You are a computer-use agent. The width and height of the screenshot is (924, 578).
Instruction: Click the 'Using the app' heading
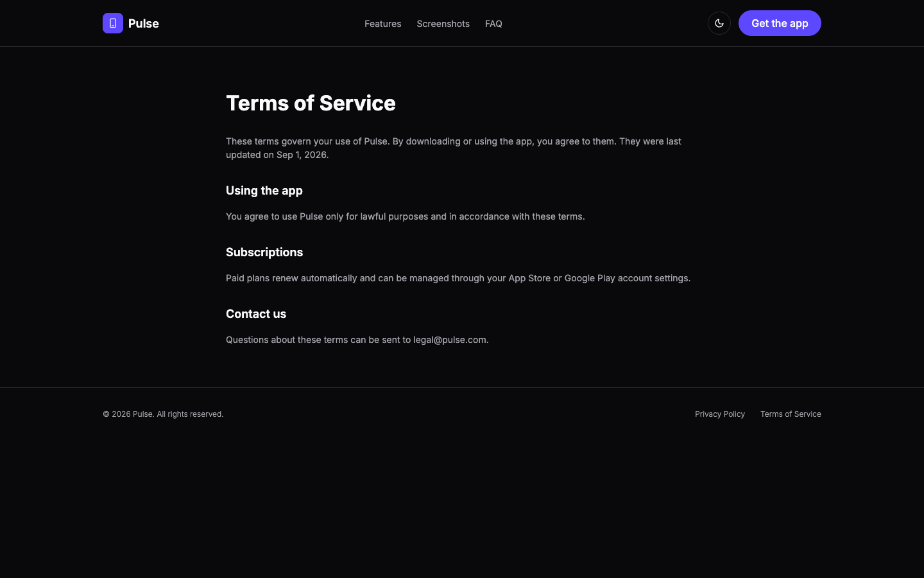264,191
